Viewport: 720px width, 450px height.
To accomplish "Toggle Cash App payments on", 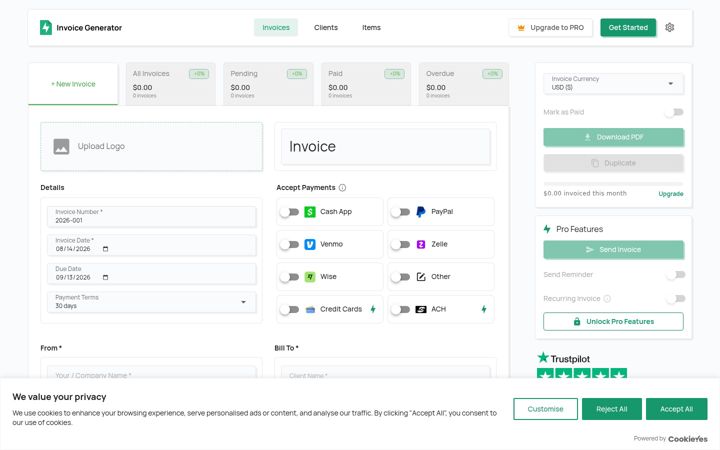I will click(289, 212).
